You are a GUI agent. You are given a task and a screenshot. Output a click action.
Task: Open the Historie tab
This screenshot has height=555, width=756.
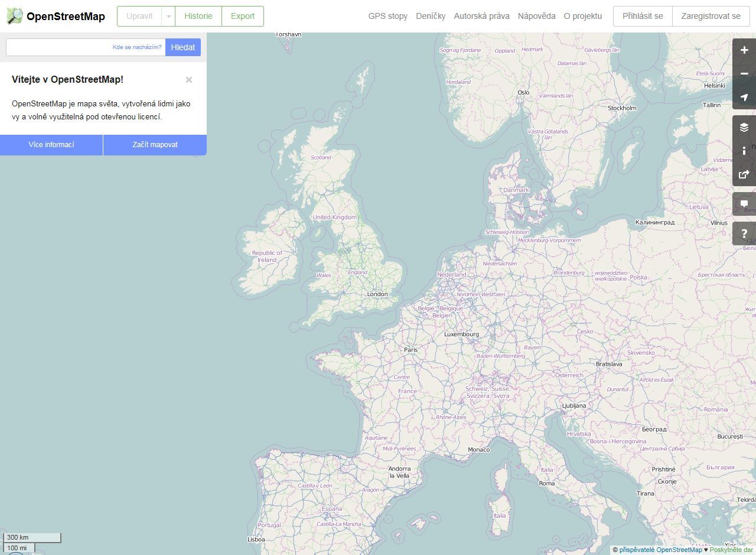coord(198,16)
